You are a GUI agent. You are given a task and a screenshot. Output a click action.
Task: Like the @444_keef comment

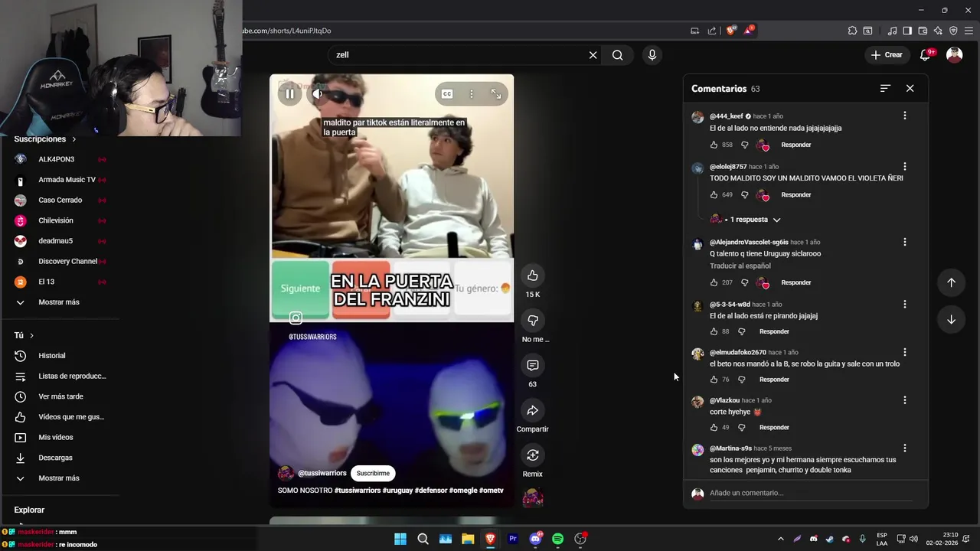(x=714, y=145)
